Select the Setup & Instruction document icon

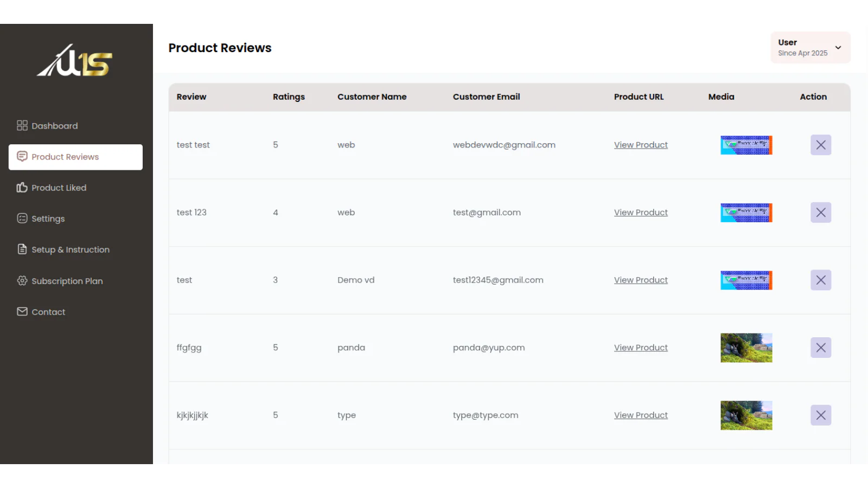point(22,249)
